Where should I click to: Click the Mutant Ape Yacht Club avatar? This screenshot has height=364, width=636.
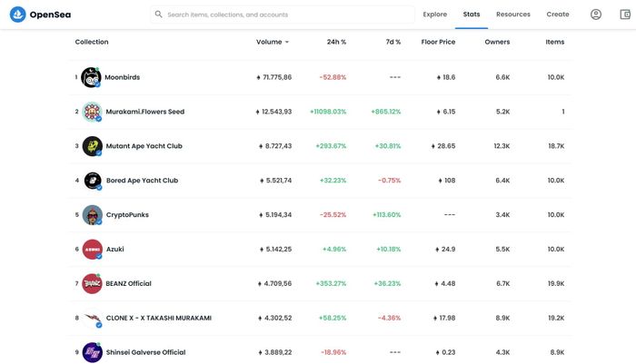[x=92, y=146]
